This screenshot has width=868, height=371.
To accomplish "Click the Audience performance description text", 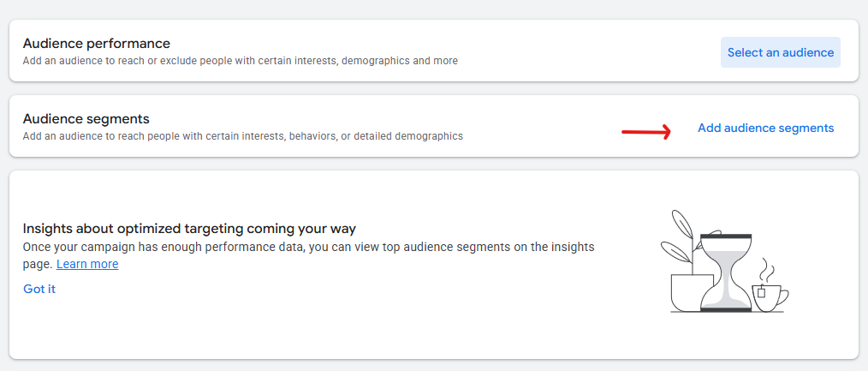I will point(240,61).
